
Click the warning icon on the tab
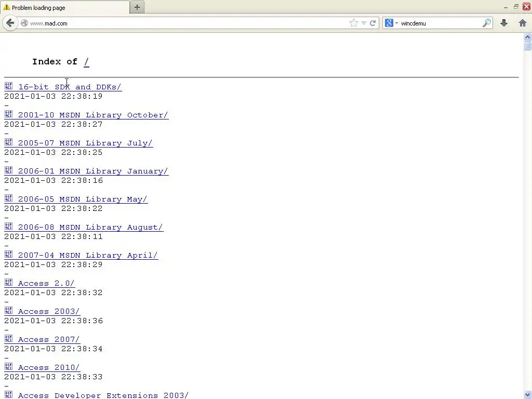click(6, 7)
